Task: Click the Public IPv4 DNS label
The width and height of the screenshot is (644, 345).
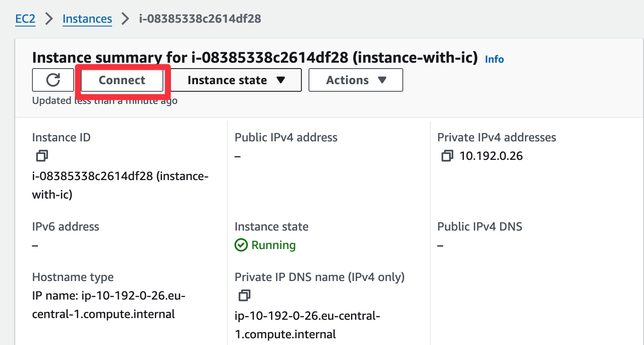Action: click(479, 227)
